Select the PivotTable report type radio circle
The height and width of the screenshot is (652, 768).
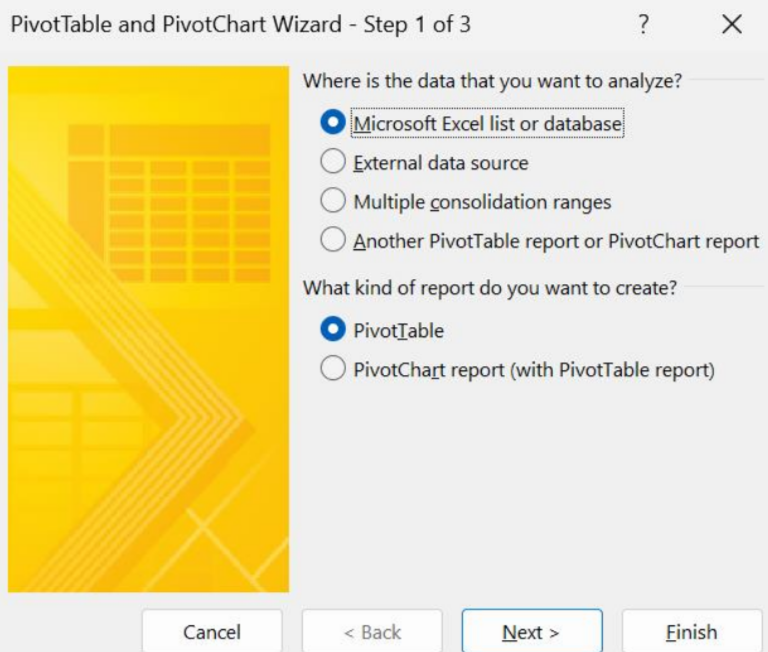tap(333, 329)
